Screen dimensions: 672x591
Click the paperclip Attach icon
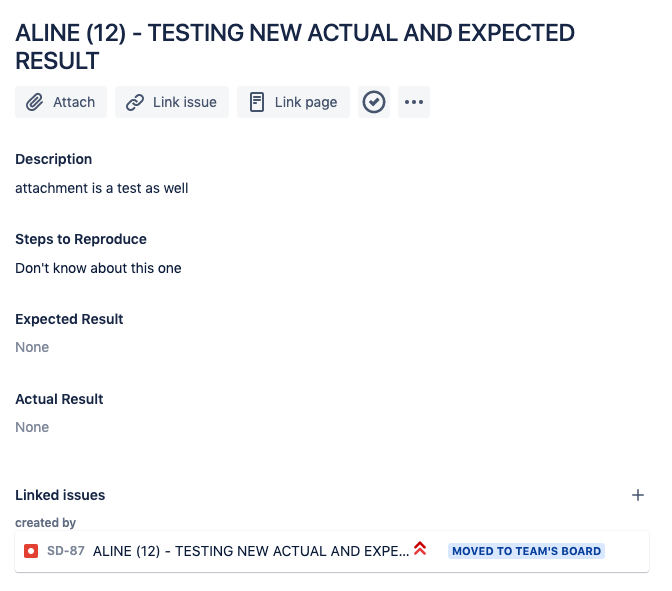coord(34,102)
